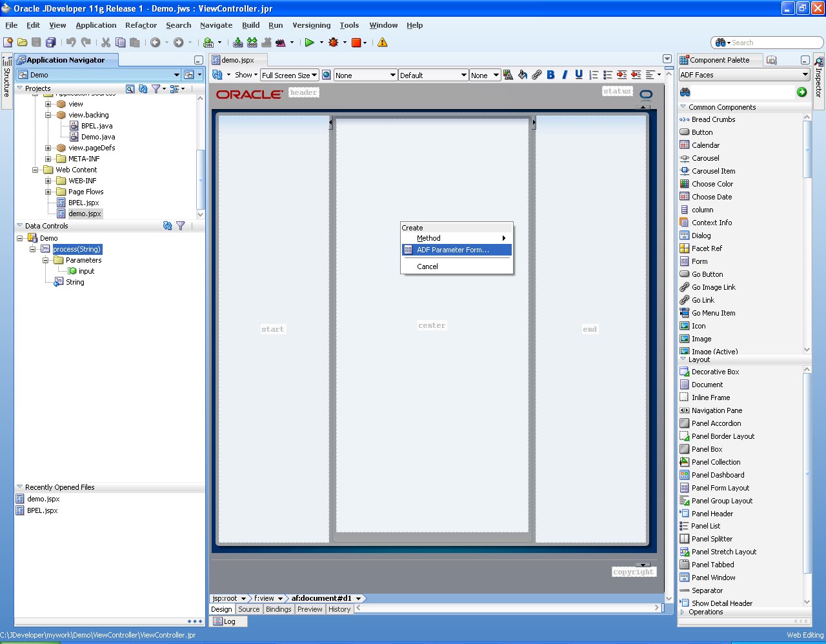Click af:document#d1 breadcrumb
Screen dimensions: 826x644
click(321, 598)
